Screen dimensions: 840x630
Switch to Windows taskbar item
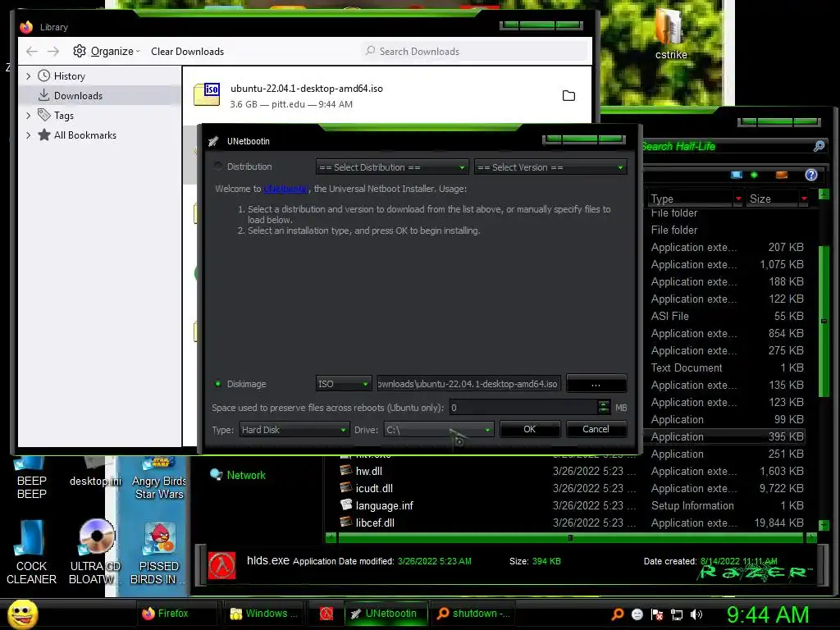(263, 614)
